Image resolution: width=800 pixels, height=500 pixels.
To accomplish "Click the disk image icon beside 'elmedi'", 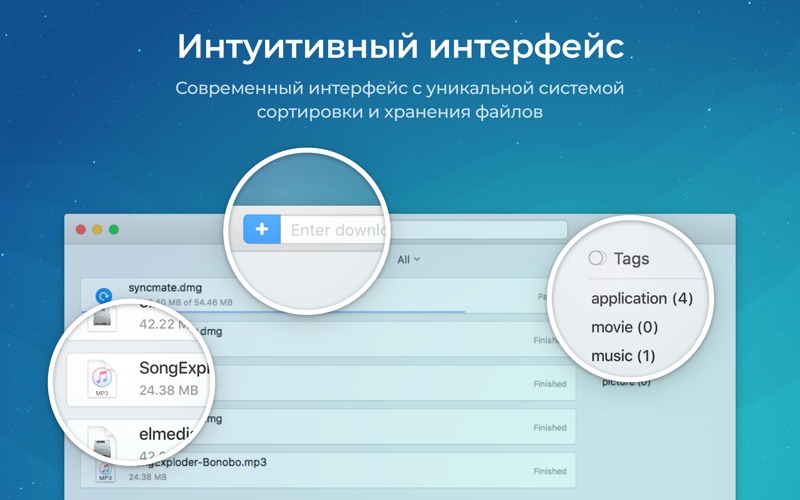I will [x=103, y=442].
